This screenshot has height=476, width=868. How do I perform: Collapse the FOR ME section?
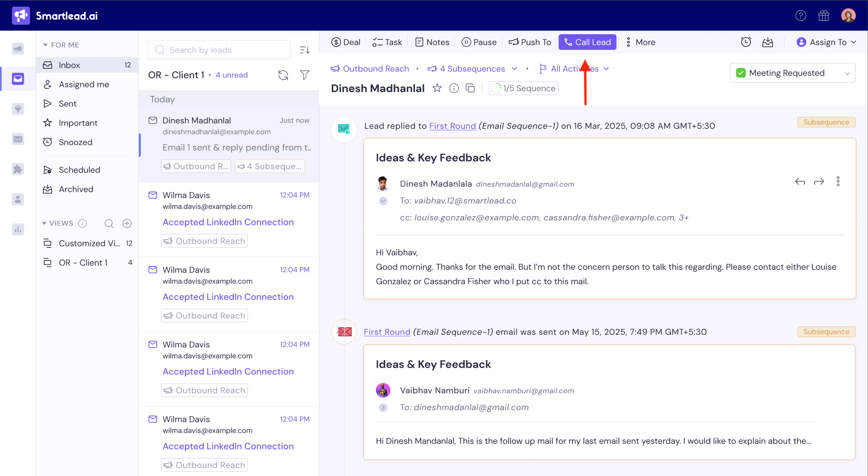[x=45, y=45]
